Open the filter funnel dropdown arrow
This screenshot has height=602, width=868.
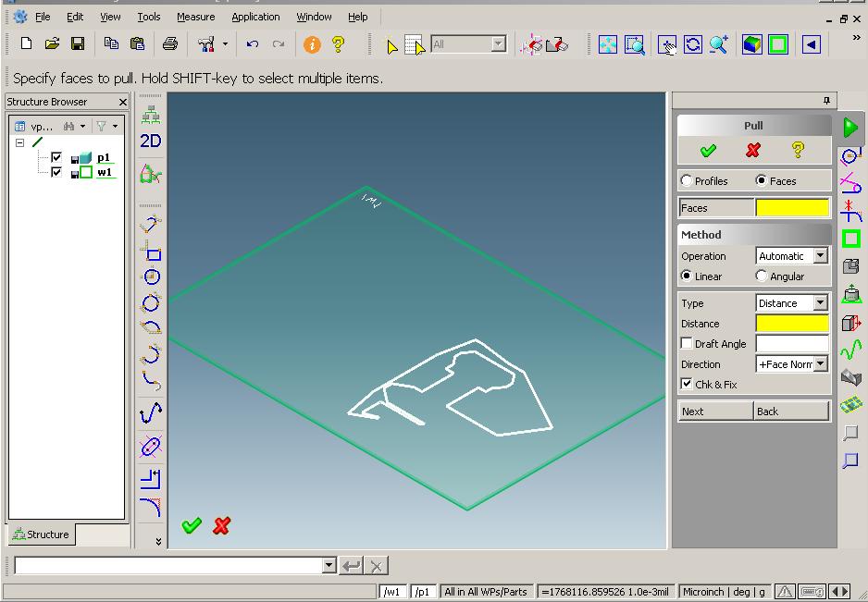pos(115,126)
